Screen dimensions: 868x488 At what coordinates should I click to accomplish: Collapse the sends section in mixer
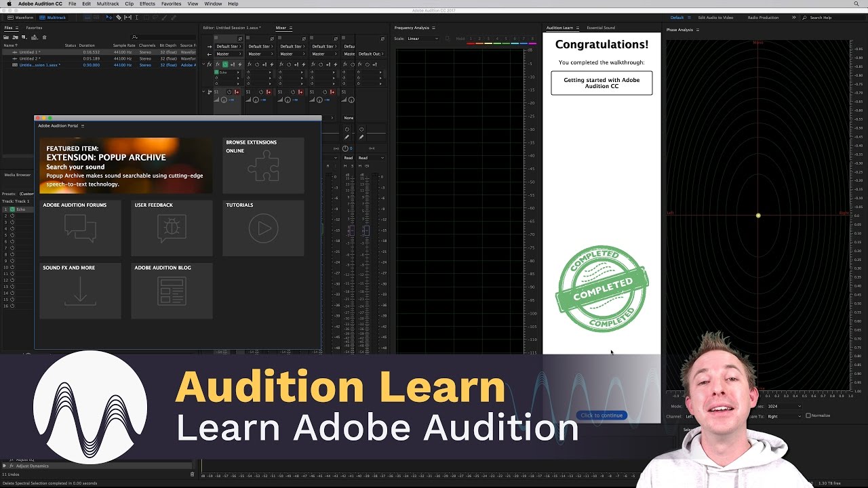[203, 92]
